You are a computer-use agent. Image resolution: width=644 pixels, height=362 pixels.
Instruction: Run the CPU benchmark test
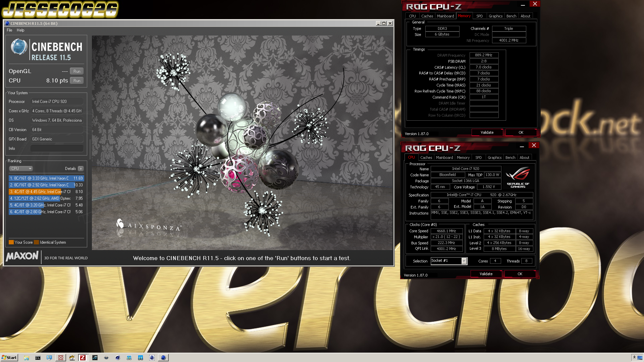pos(77,81)
